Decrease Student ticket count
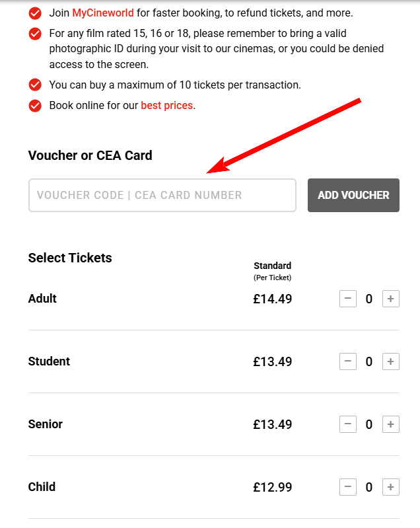Viewport: 420px width, 528px height. click(x=348, y=361)
